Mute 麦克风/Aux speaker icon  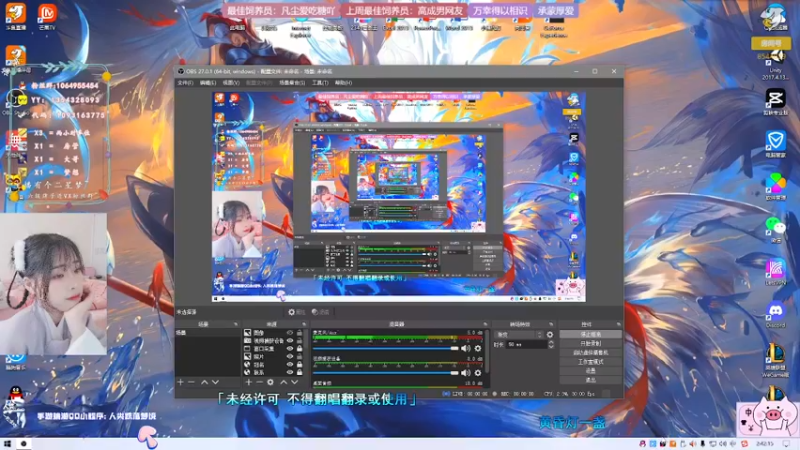[x=465, y=348]
